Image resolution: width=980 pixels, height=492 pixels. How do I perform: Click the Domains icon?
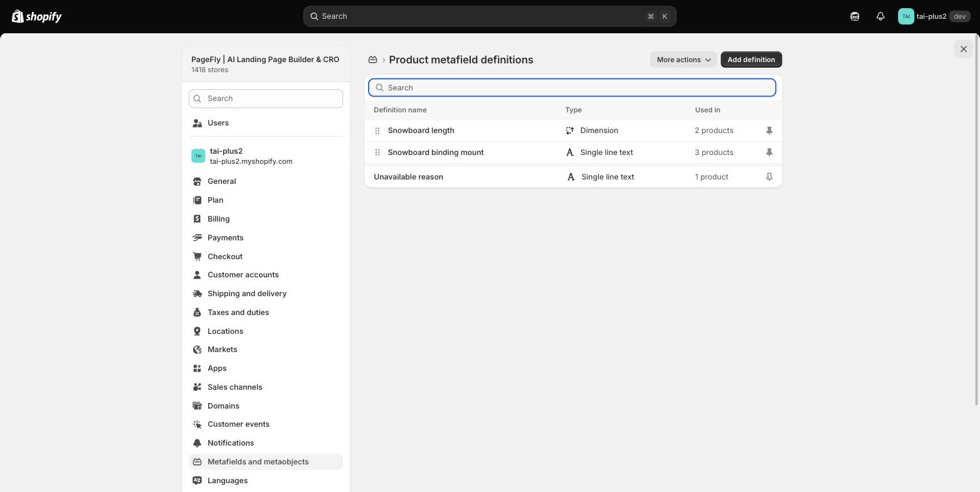197,406
